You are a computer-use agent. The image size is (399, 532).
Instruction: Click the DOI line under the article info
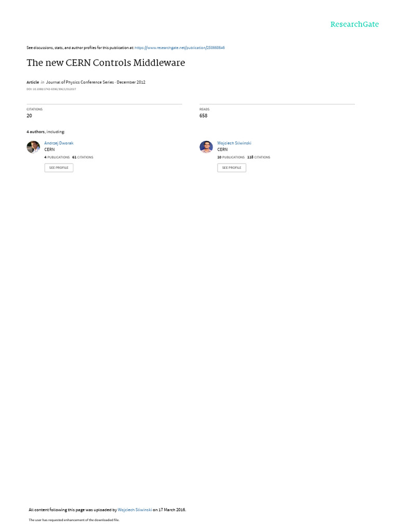(51, 89)
